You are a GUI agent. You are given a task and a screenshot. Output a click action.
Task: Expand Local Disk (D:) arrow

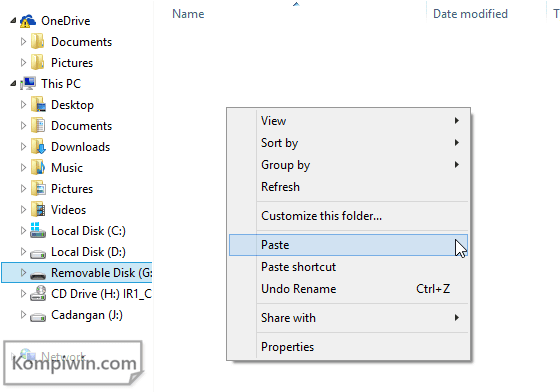pos(23,252)
